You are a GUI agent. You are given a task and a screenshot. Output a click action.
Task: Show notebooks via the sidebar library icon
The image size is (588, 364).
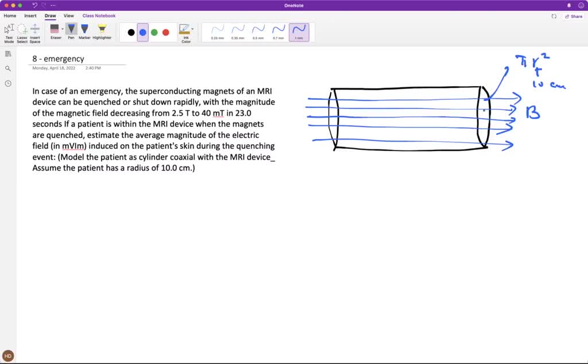[x=8, y=53]
